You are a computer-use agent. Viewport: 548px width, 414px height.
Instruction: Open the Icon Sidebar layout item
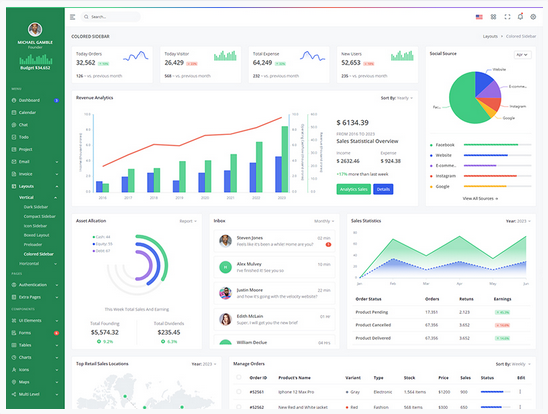pyautogui.click(x=35, y=226)
